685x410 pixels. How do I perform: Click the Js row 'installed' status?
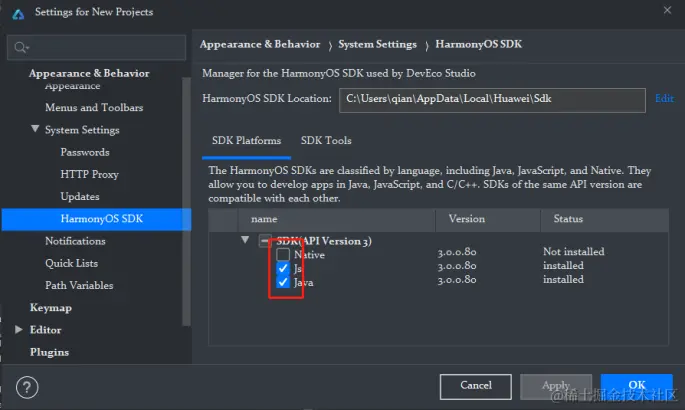(x=563, y=265)
